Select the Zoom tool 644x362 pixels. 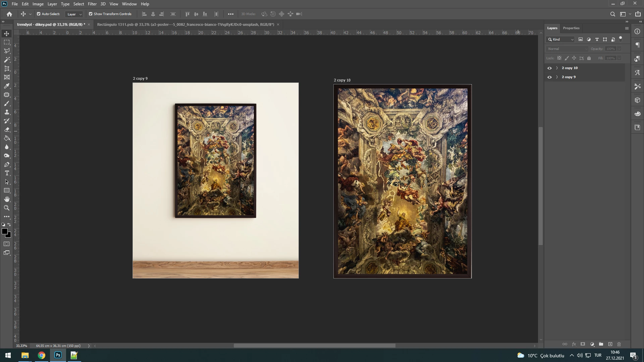[7, 208]
